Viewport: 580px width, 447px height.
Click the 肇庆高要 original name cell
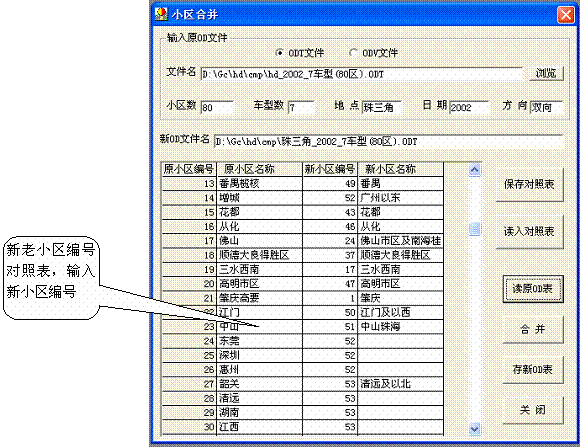pyautogui.click(x=260, y=298)
